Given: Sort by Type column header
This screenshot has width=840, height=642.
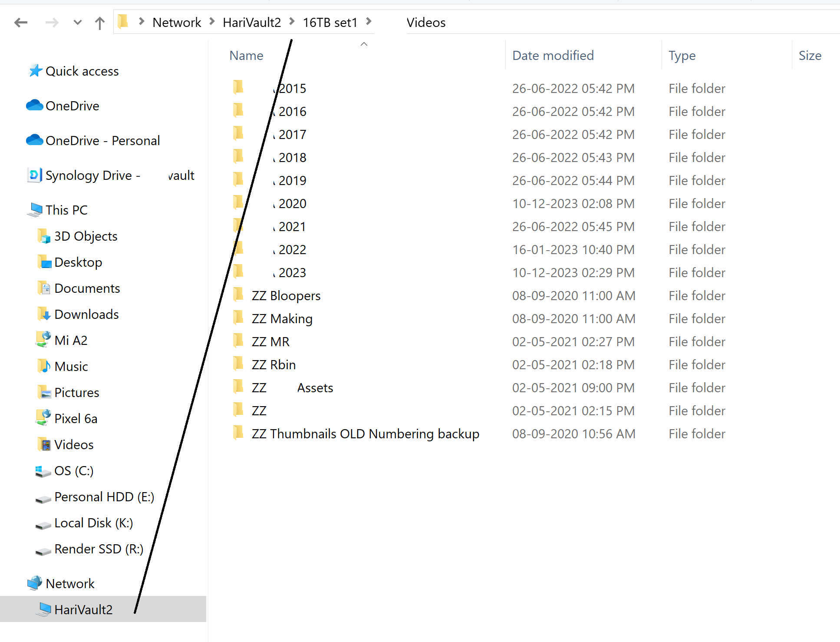Looking at the screenshot, I should point(682,55).
